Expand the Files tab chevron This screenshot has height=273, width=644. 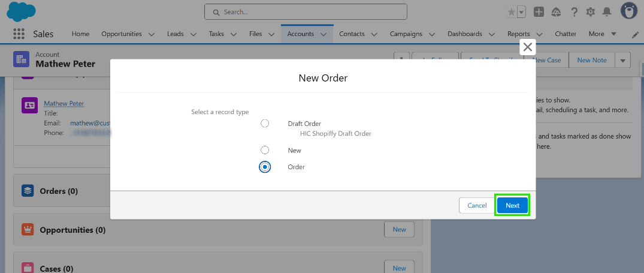coord(271,35)
